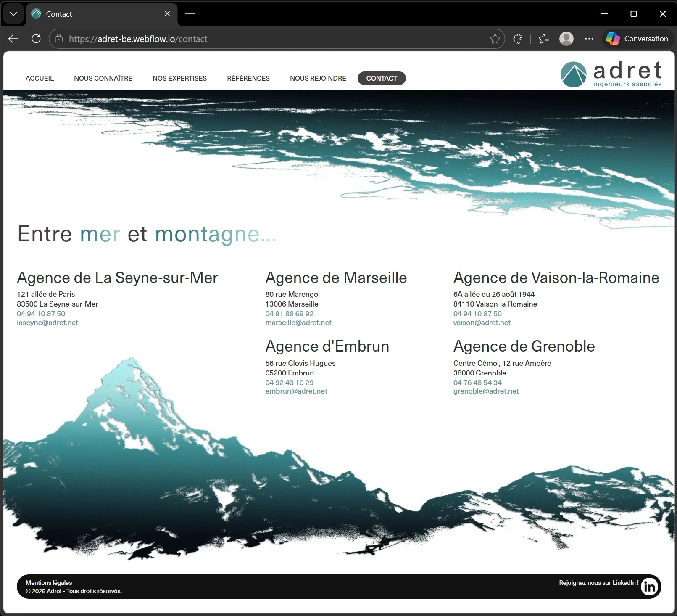Add the page to favorites via star icon
The height and width of the screenshot is (616, 677).
[495, 39]
